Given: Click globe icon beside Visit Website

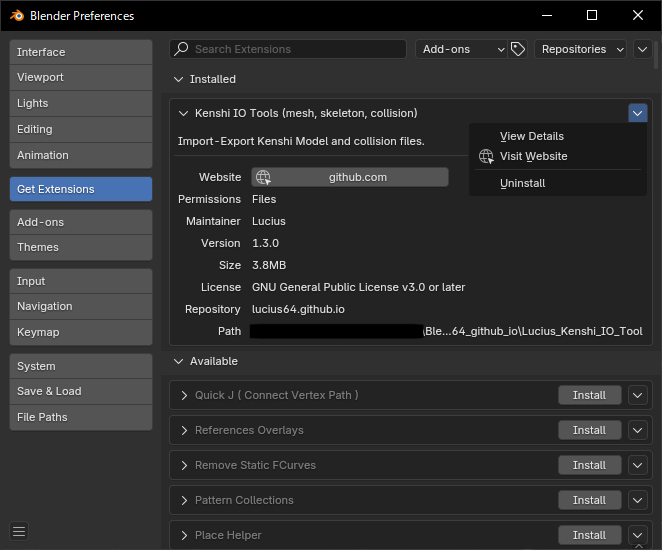Looking at the screenshot, I should [486, 157].
